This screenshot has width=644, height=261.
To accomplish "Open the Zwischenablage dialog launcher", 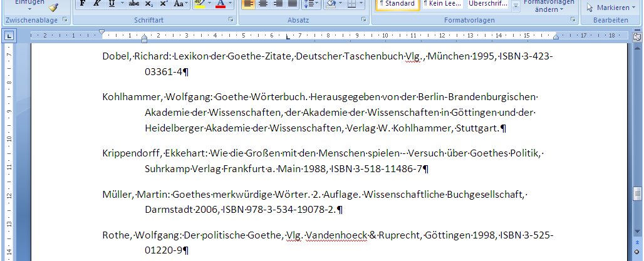I will coord(65,19).
